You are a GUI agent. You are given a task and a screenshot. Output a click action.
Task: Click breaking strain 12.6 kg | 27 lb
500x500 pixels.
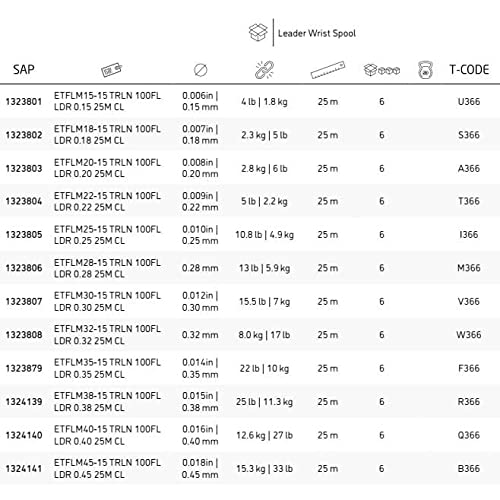tap(265, 435)
